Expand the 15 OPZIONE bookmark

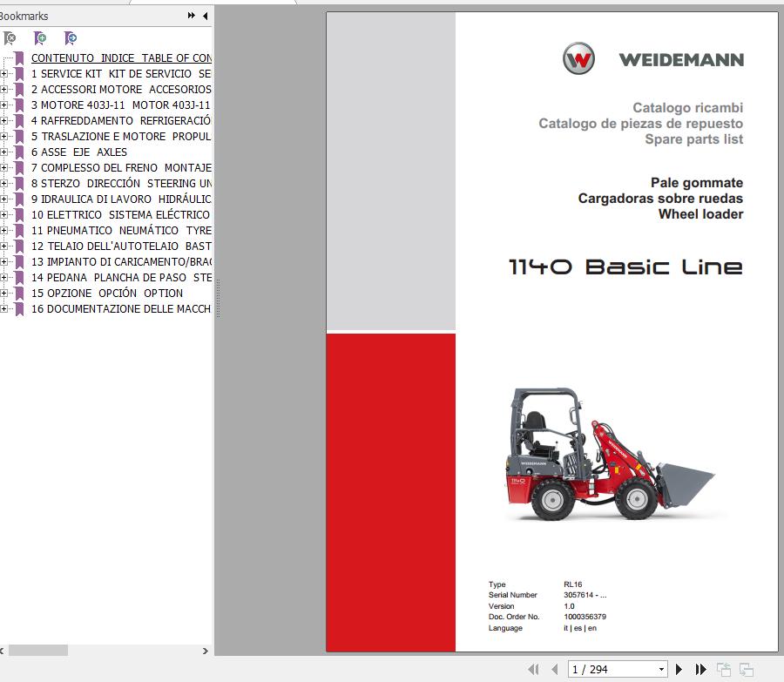click(x=4, y=293)
